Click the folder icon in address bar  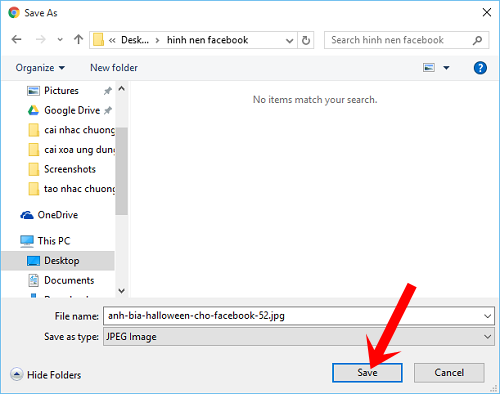pyautogui.click(x=98, y=40)
